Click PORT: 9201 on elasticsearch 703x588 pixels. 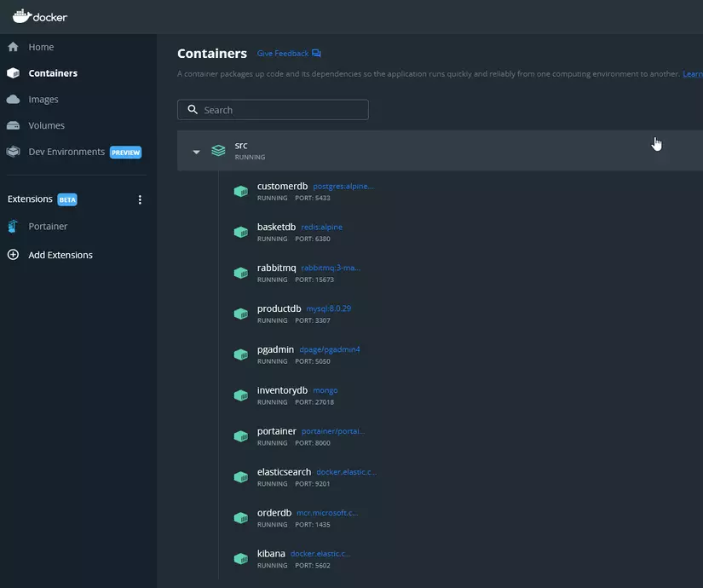[313, 483]
